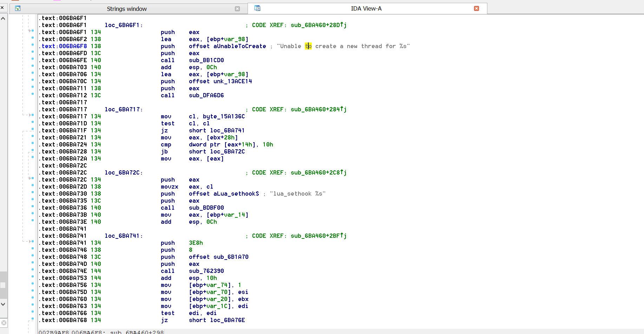Click the X button at the top left
The width and height of the screenshot is (644, 334).
(x=2, y=7)
